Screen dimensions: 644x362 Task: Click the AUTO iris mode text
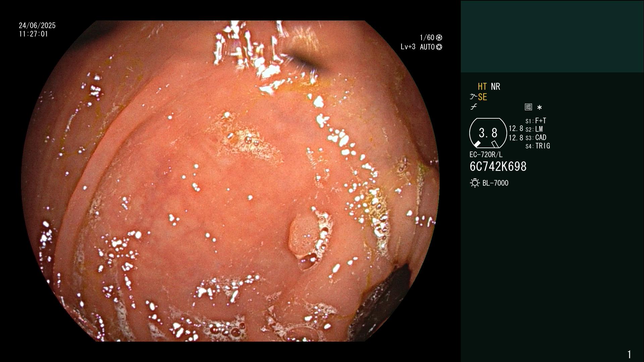coord(427,47)
